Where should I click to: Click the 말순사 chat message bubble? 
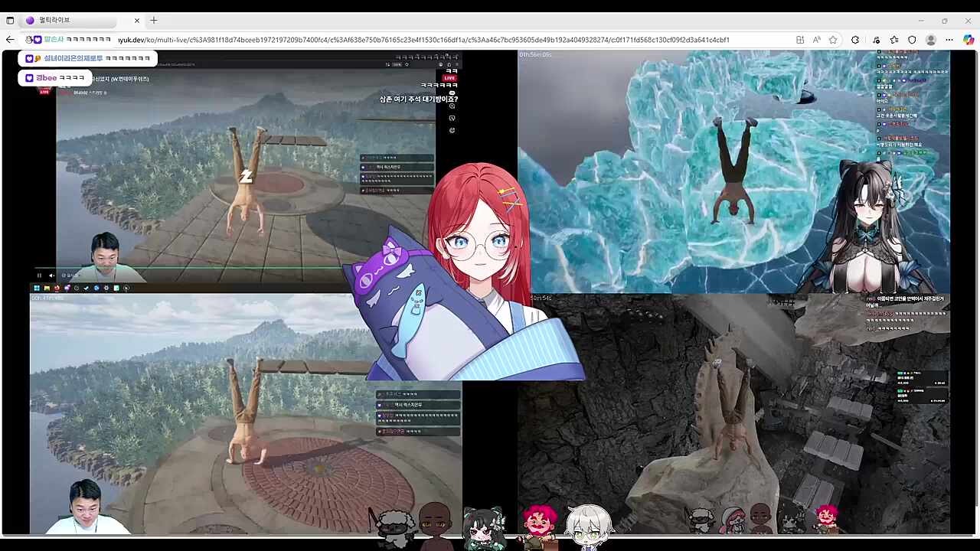69,39
